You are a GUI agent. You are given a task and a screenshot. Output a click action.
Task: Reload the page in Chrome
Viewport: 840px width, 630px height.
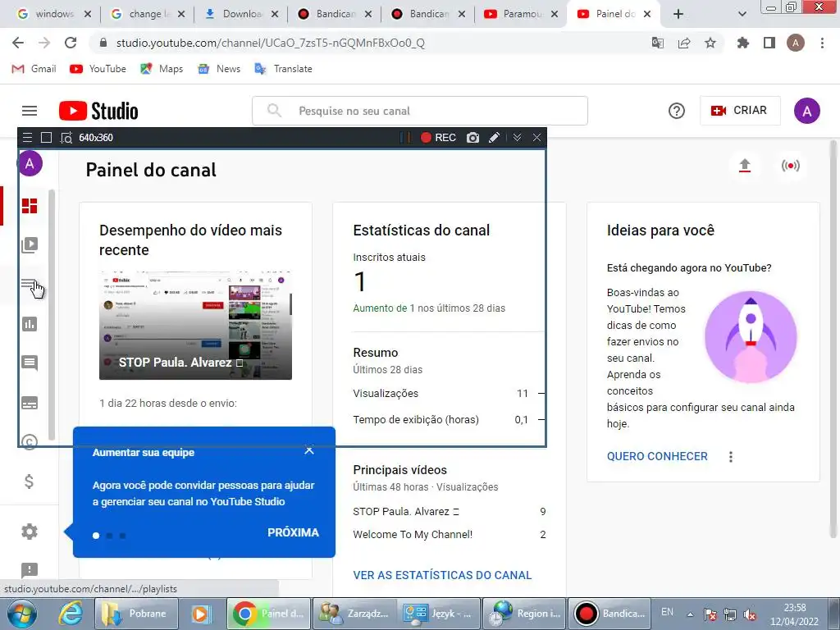point(71,43)
